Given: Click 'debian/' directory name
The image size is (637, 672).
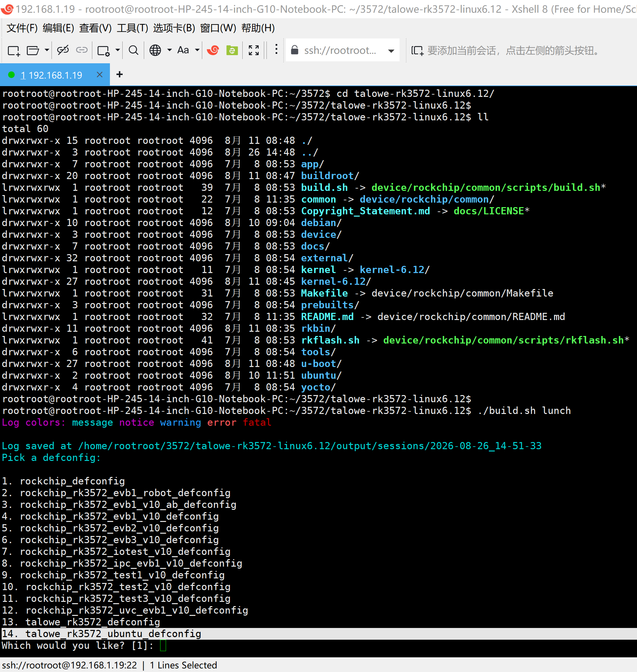Looking at the screenshot, I should pos(321,222).
